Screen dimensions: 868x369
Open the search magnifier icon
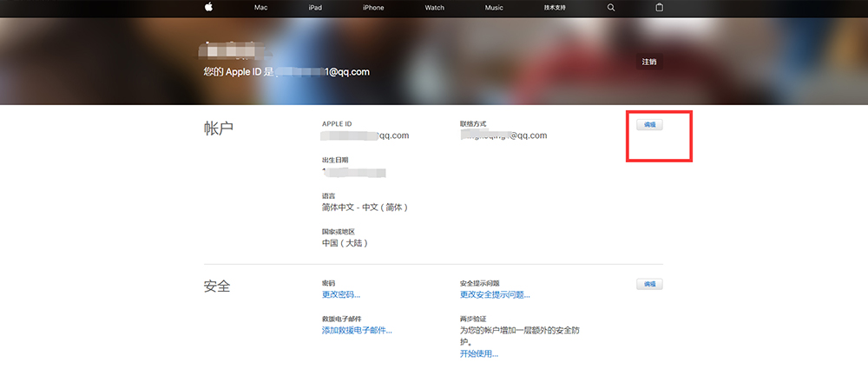tap(611, 7)
